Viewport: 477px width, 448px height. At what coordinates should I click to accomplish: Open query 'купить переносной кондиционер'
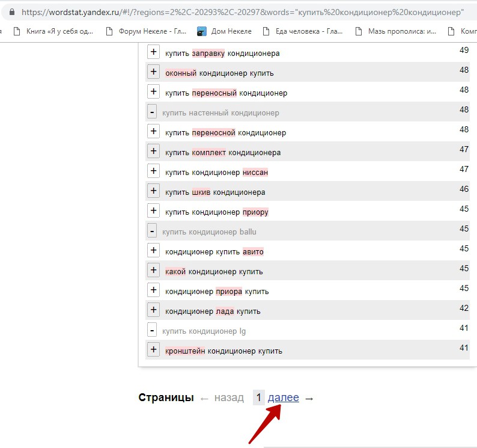tap(225, 133)
